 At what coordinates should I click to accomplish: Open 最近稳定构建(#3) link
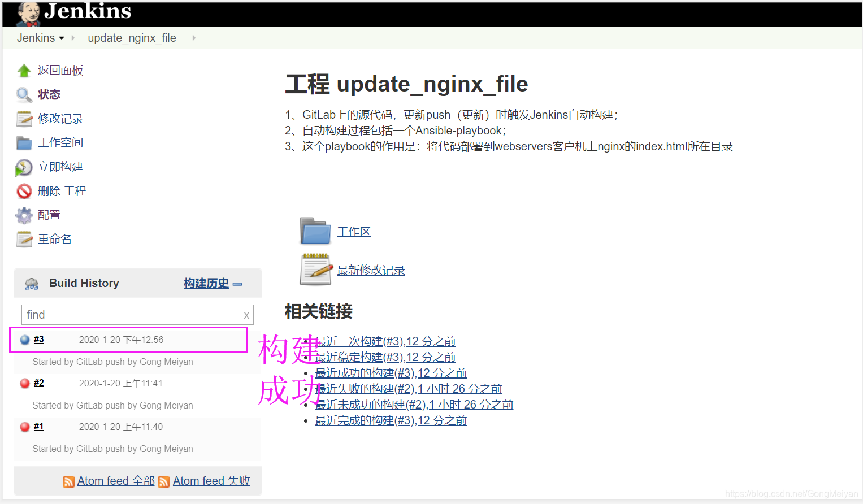pos(385,358)
